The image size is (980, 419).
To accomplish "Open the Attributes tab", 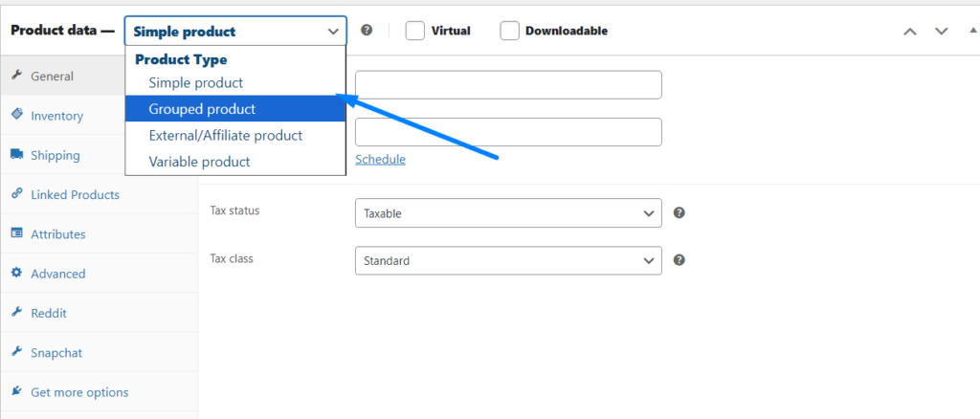I will pyautogui.click(x=100, y=234).
